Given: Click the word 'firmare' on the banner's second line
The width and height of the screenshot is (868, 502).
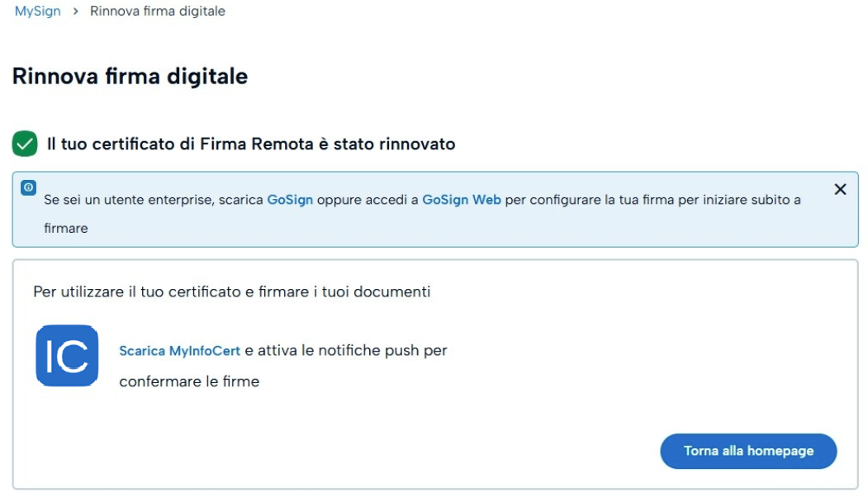Looking at the screenshot, I should pyautogui.click(x=66, y=229).
